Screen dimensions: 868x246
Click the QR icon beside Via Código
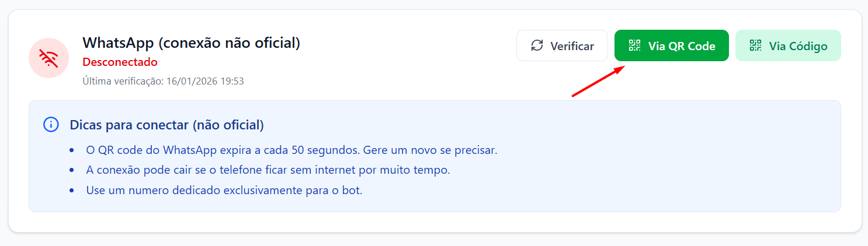click(x=756, y=45)
